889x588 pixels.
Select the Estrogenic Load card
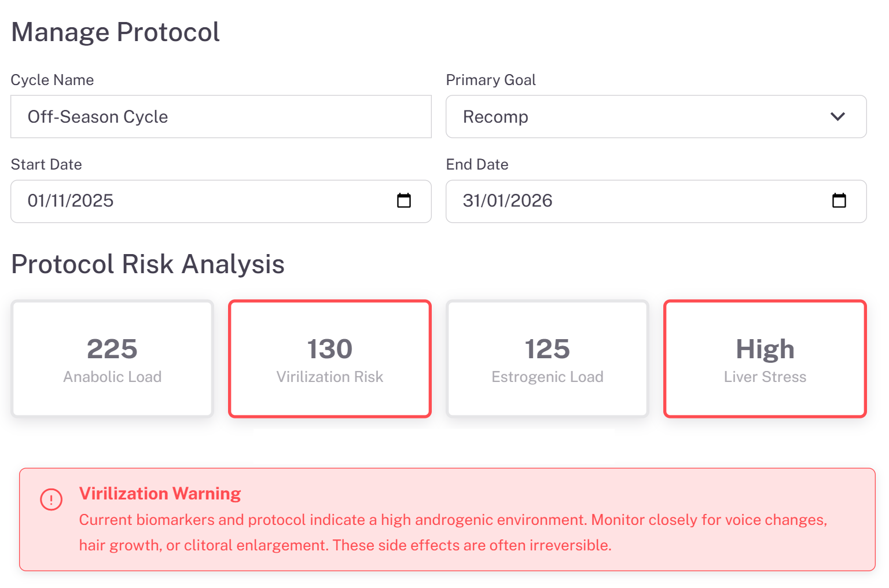548,359
